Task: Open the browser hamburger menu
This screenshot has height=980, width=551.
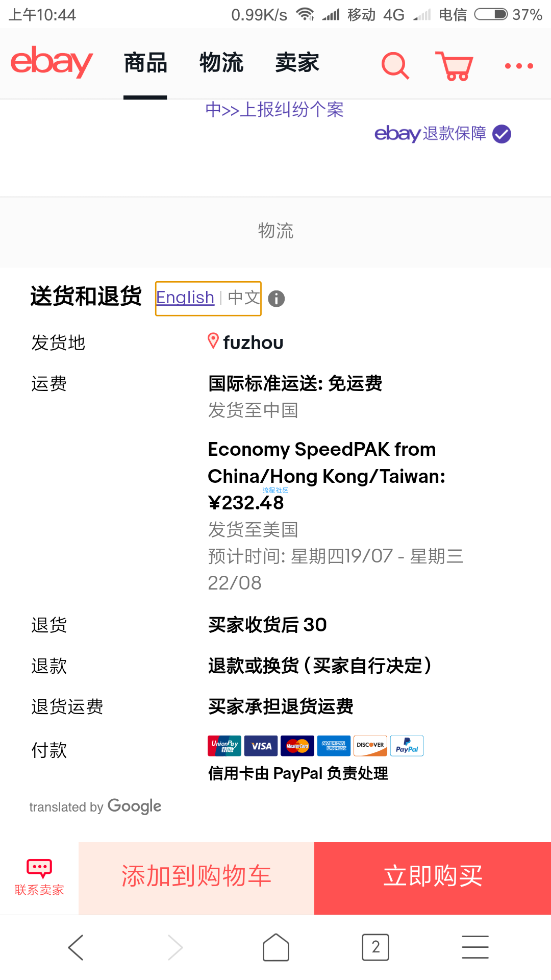Action: coord(475,947)
